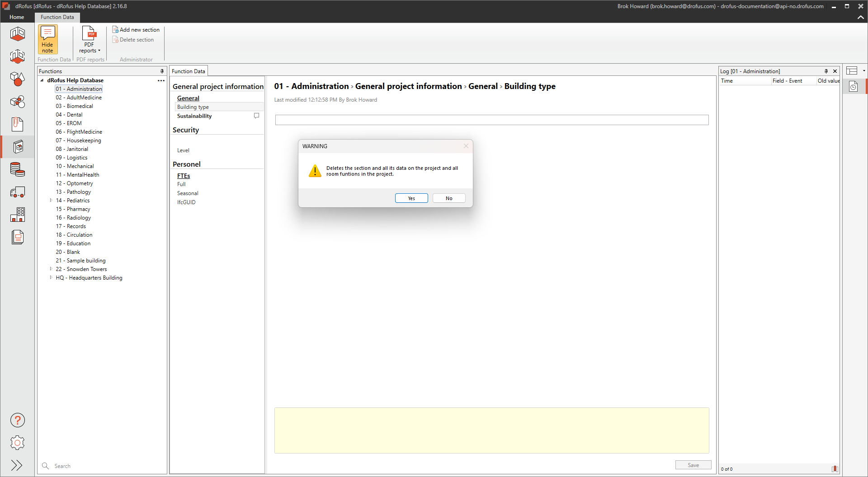Click the Help question mark icon
868x477 pixels.
click(18, 420)
